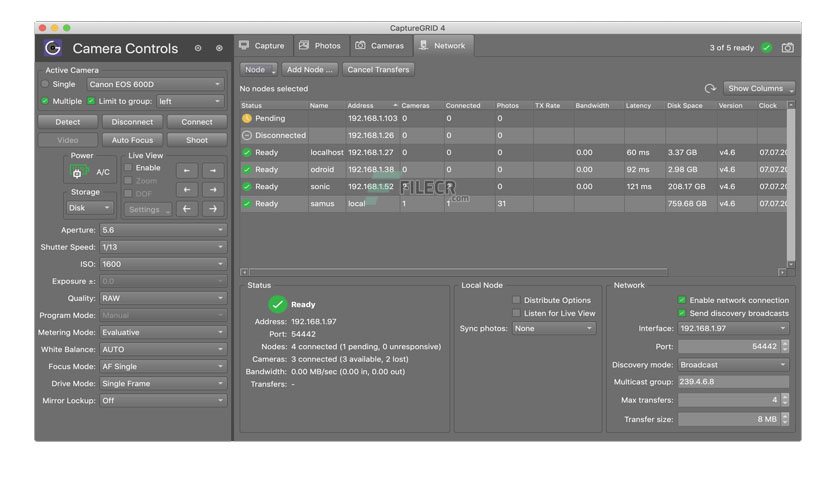The width and height of the screenshot is (836, 484).
Task: Open the Sync photos dropdown
Action: click(554, 328)
